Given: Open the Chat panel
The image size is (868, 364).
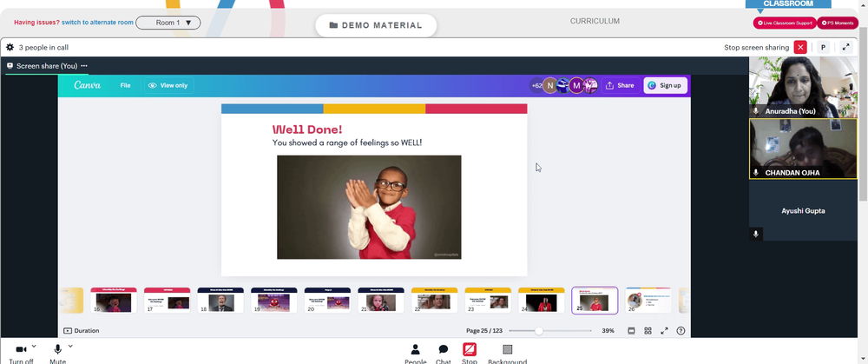Looking at the screenshot, I should pyautogui.click(x=444, y=353).
